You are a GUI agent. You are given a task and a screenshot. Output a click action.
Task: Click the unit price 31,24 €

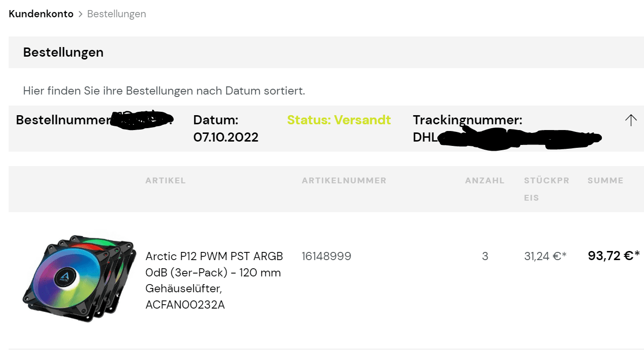tap(545, 256)
